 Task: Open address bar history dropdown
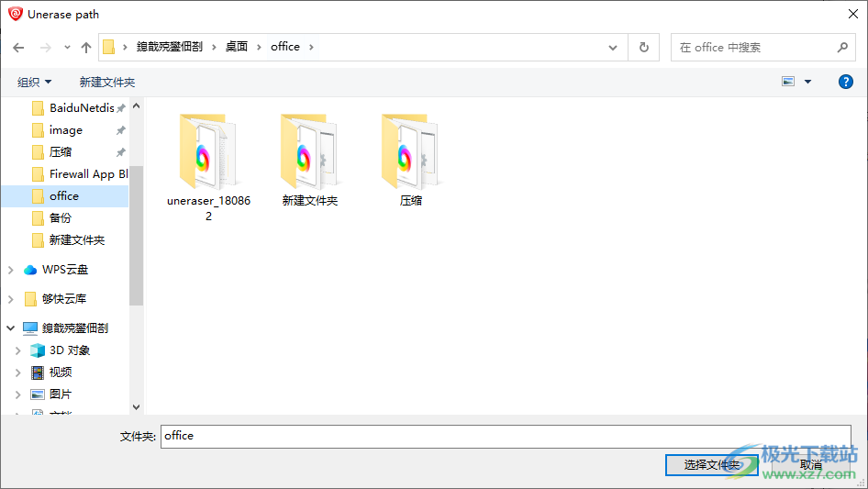pos(613,48)
